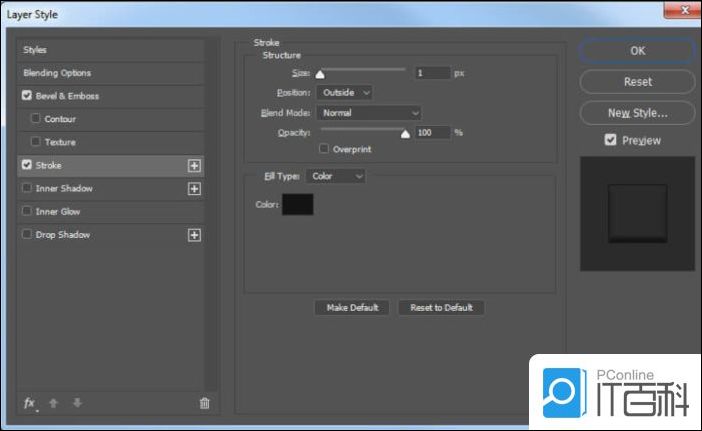Click the Size value input field
This screenshot has width=702, height=431.
click(x=432, y=73)
